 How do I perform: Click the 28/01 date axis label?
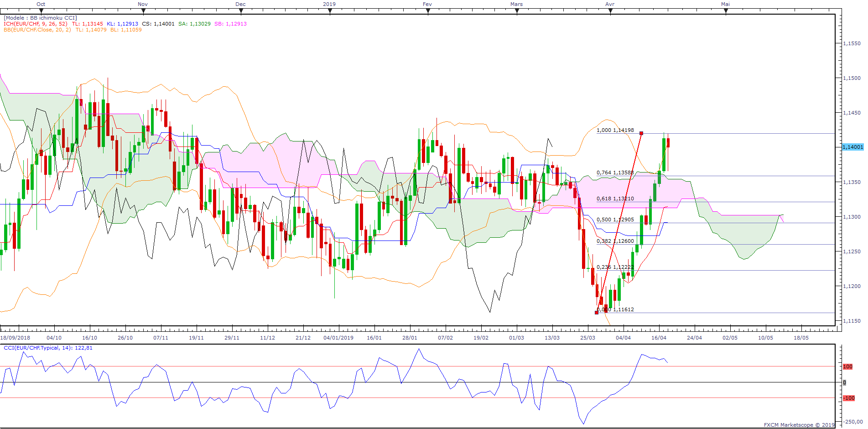410,338
